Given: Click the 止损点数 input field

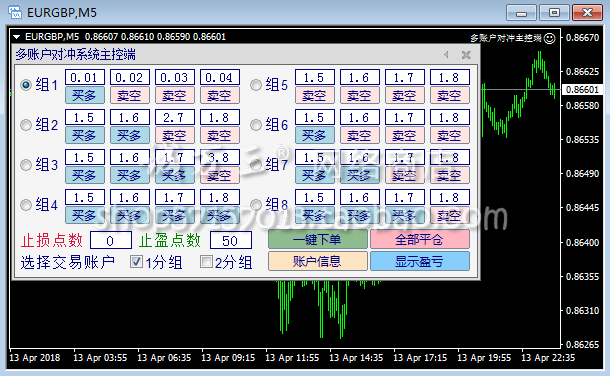Looking at the screenshot, I should [110, 241].
